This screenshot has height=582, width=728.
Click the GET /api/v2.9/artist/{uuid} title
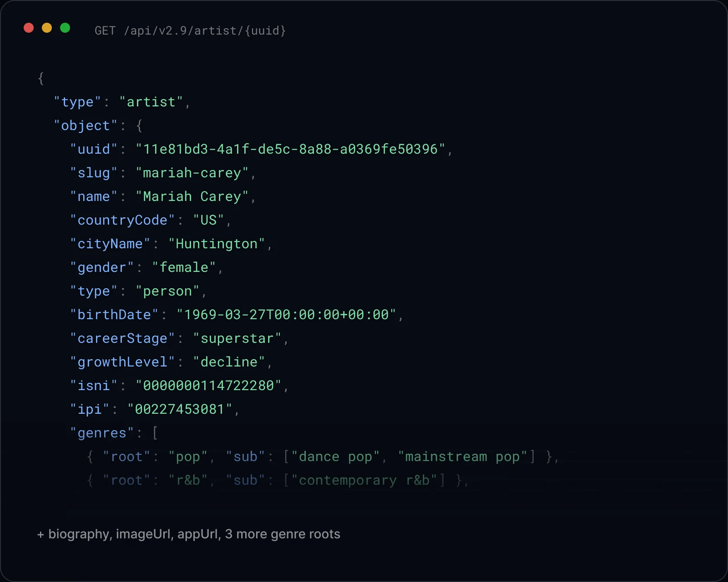tap(190, 30)
